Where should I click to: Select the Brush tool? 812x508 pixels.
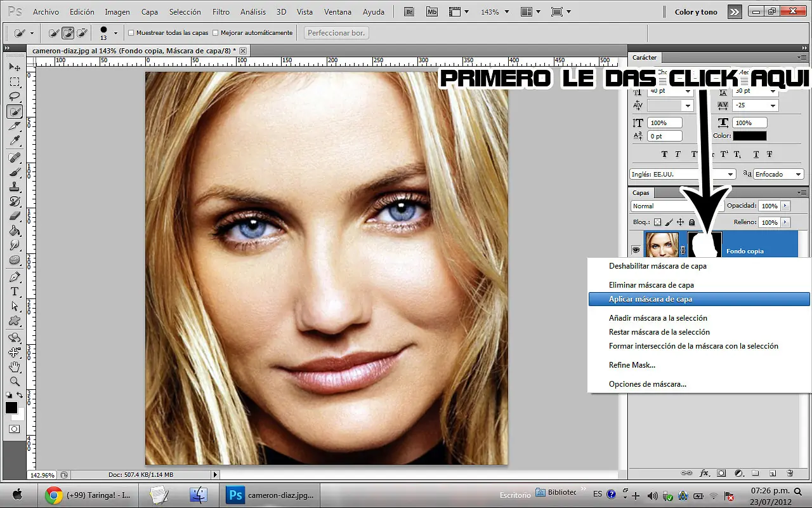(15, 172)
